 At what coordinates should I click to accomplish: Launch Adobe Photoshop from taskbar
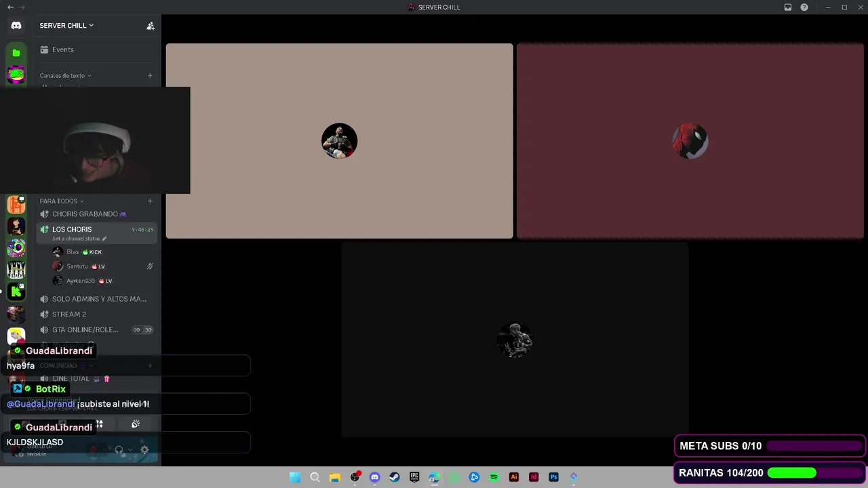pos(554,477)
